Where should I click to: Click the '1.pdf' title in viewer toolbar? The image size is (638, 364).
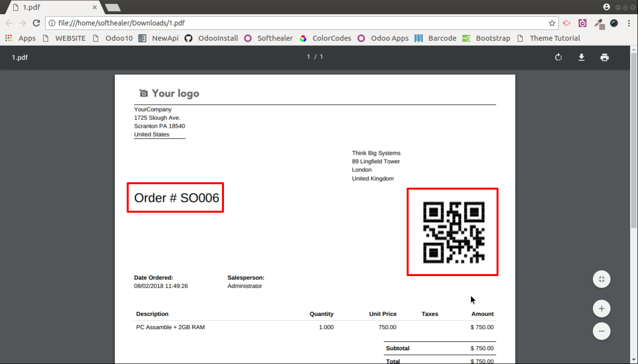[x=20, y=57]
